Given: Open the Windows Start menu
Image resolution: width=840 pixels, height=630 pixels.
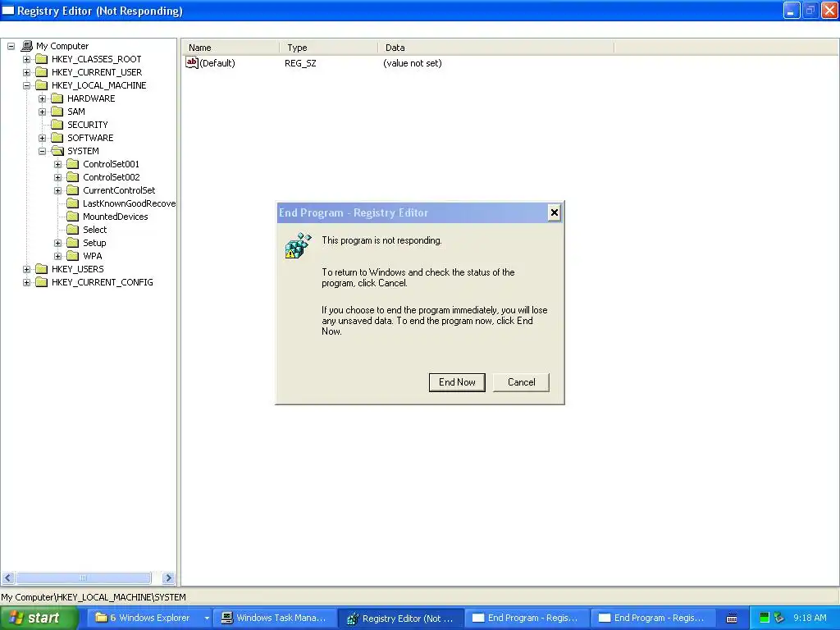Looking at the screenshot, I should click(39, 619).
